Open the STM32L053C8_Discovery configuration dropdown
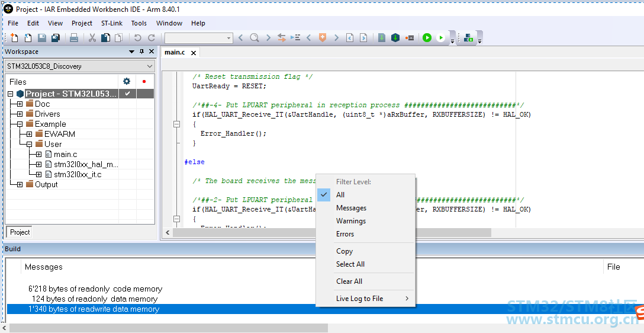 80,66
